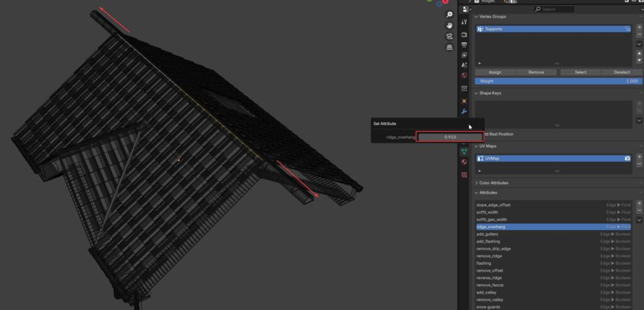Toggle lock on Supports vertex group
Viewport: 644px width, 310px height.
628,29
